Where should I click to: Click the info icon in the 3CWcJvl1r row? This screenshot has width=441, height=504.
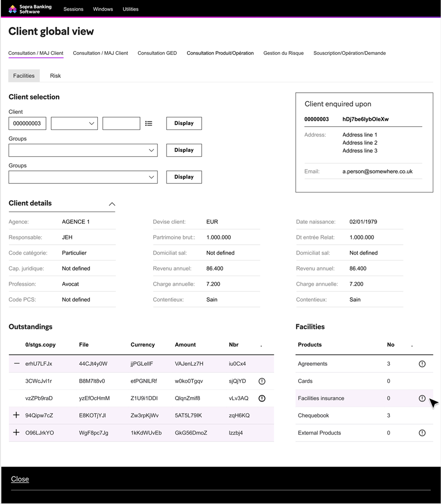[x=262, y=381]
